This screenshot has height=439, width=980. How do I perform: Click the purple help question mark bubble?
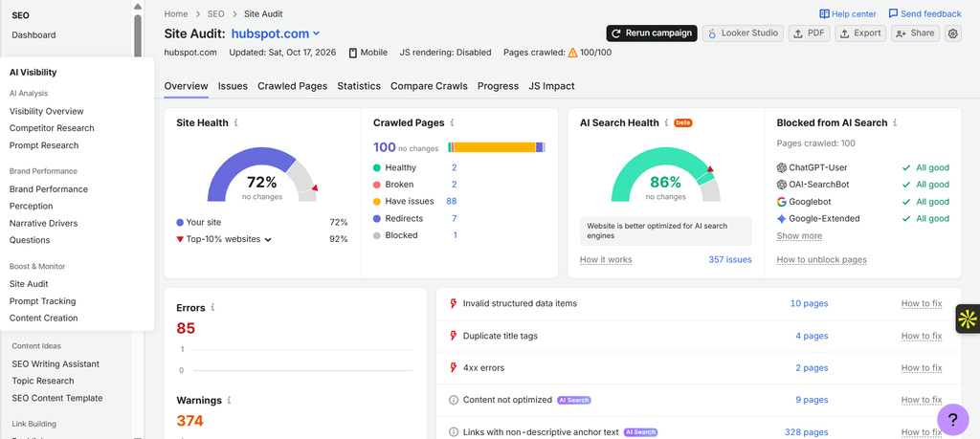(952, 419)
